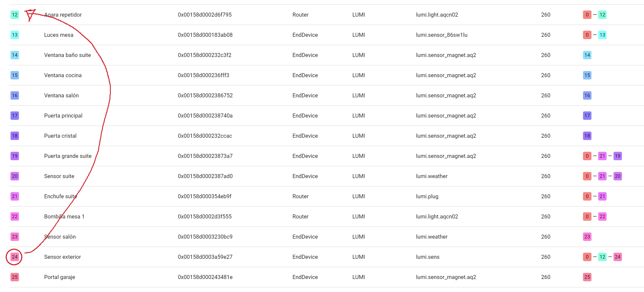The height and width of the screenshot is (292, 644).
Task: Click teal 12 hop badge in Sensor exterior route
Action: 602,257
